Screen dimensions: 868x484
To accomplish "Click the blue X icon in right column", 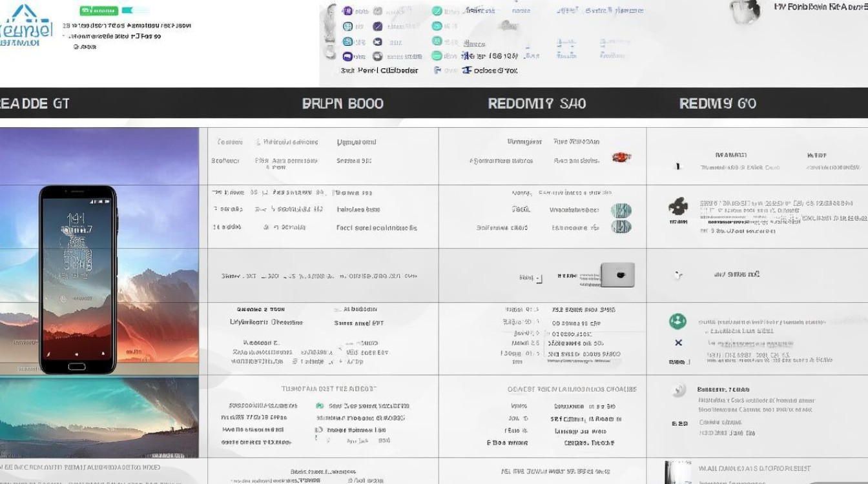I will 678,343.
